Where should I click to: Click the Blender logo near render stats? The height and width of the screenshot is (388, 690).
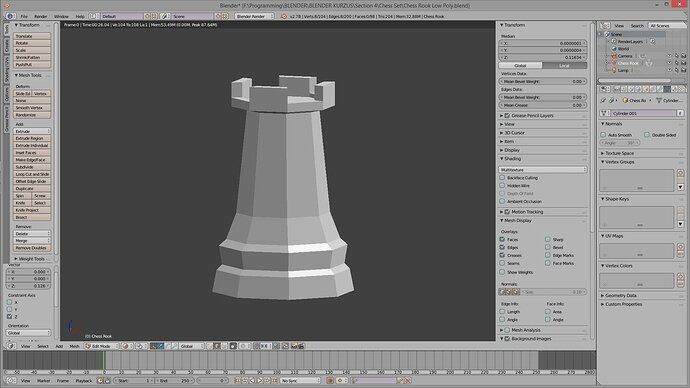click(x=284, y=16)
